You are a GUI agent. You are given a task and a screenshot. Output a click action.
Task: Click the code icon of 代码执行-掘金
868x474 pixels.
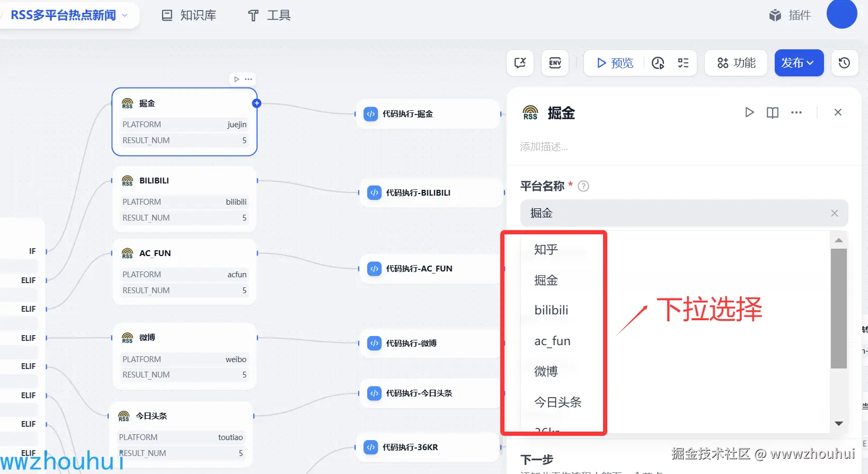[371, 114]
